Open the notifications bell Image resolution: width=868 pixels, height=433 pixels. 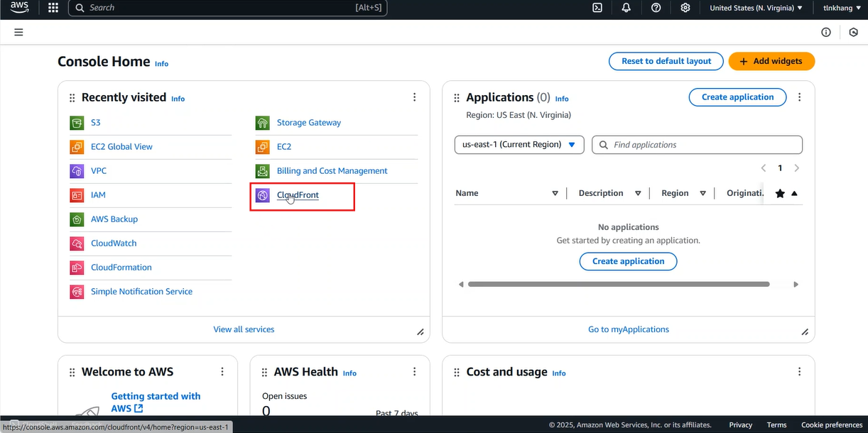pos(626,8)
